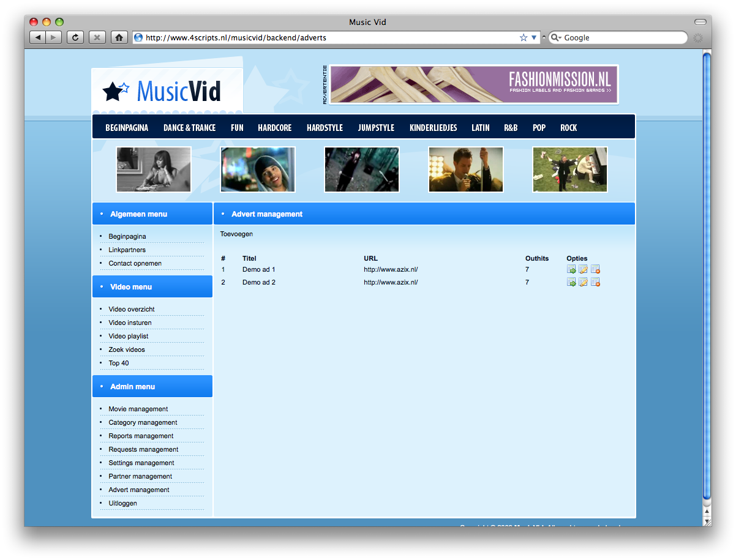Viewport: 736px width, 560px height.
Task: Click the MusicVid star logo
Action: [116, 91]
